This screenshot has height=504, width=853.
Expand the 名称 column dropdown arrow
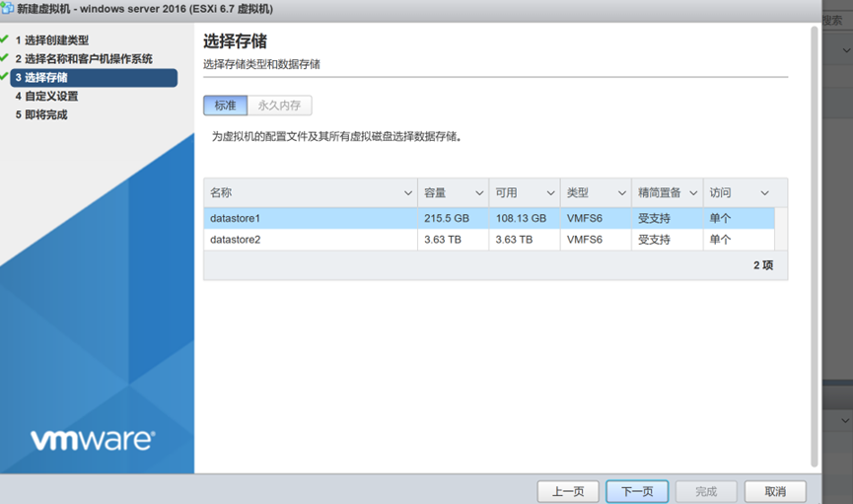pyautogui.click(x=408, y=192)
